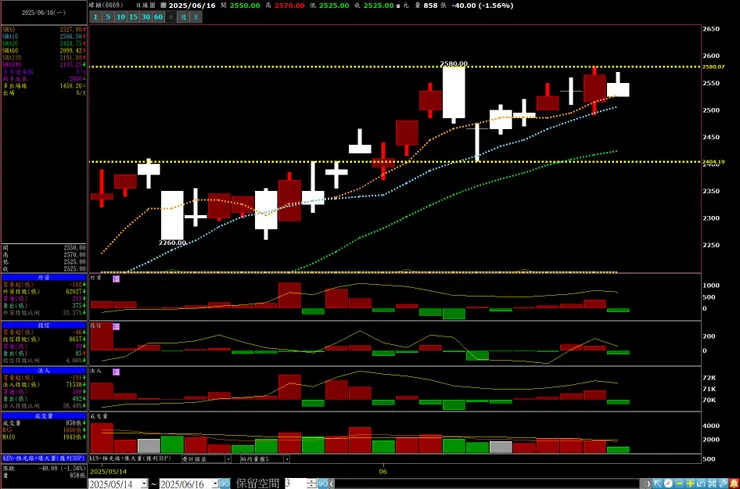Select the daily (日) chart period
740x489 pixels.
pos(171,17)
